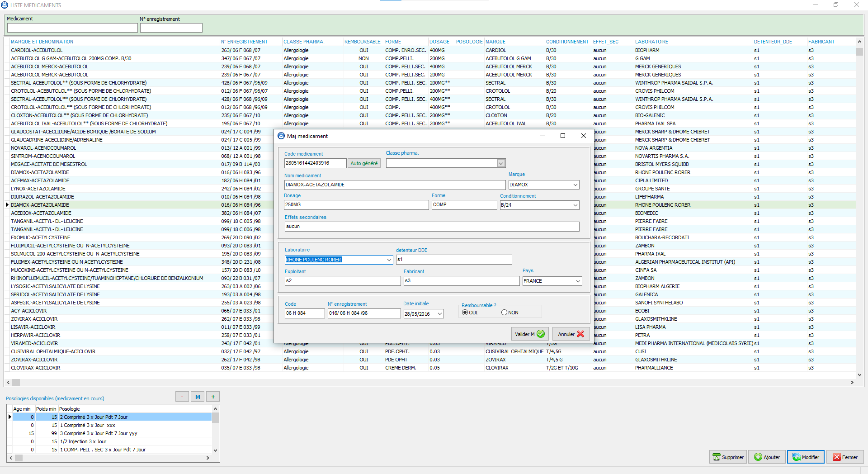Click the Supprimer trash icon button
This screenshot has height=474, width=868.
(728, 457)
